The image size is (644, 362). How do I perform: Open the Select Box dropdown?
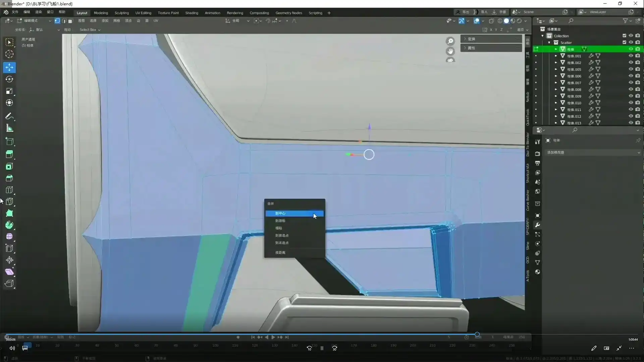point(90,29)
